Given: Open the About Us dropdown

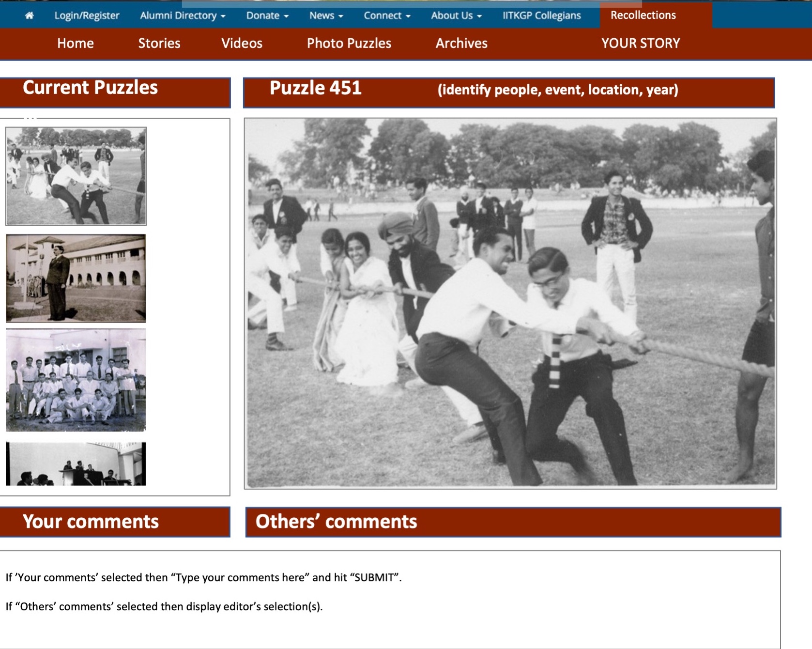Looking at the screenshot, I should [456, 15].
